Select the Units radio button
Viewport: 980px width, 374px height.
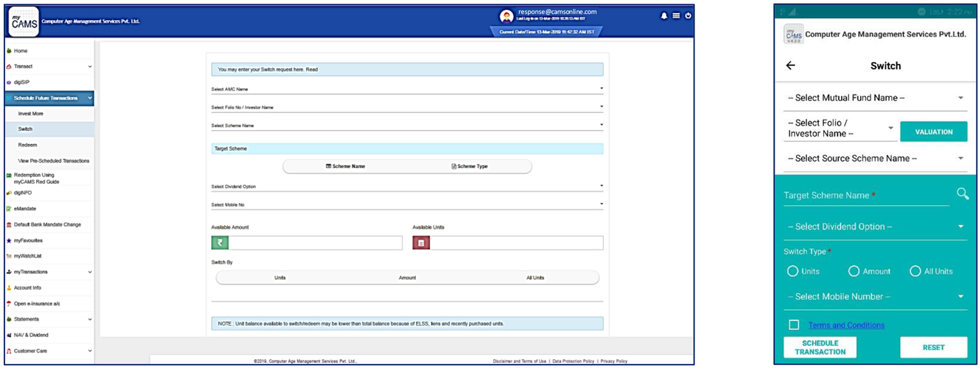pos(793,271)
